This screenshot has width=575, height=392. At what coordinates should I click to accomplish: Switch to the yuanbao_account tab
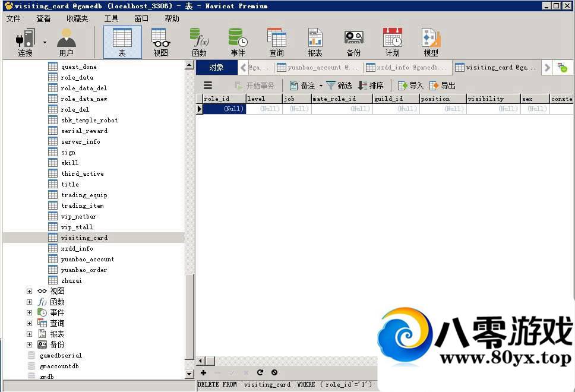(x=318, y=68)
